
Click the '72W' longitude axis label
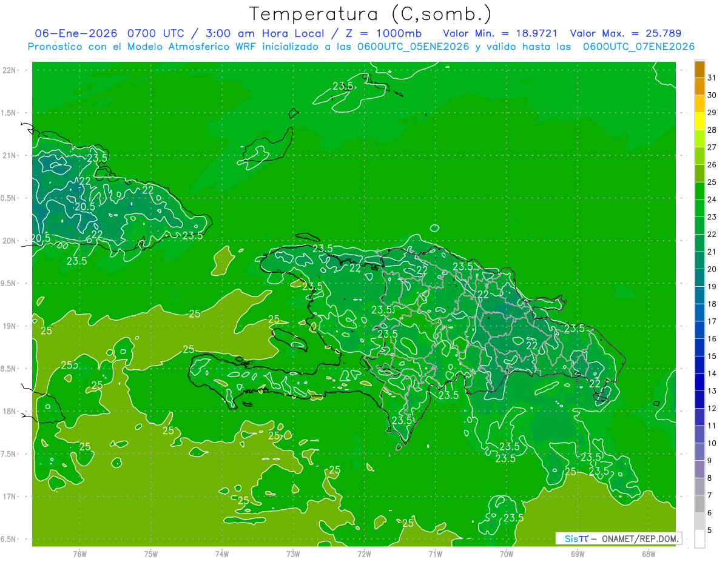[x=365, y=554]
